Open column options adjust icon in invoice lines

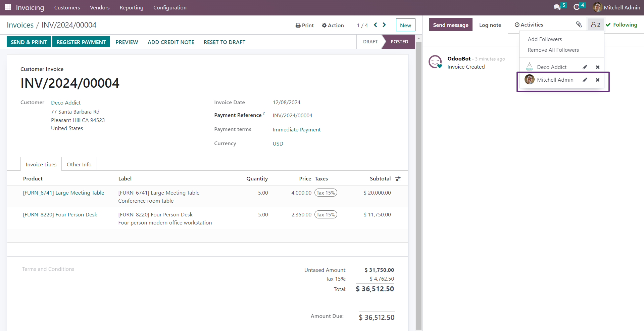(398, 179)
